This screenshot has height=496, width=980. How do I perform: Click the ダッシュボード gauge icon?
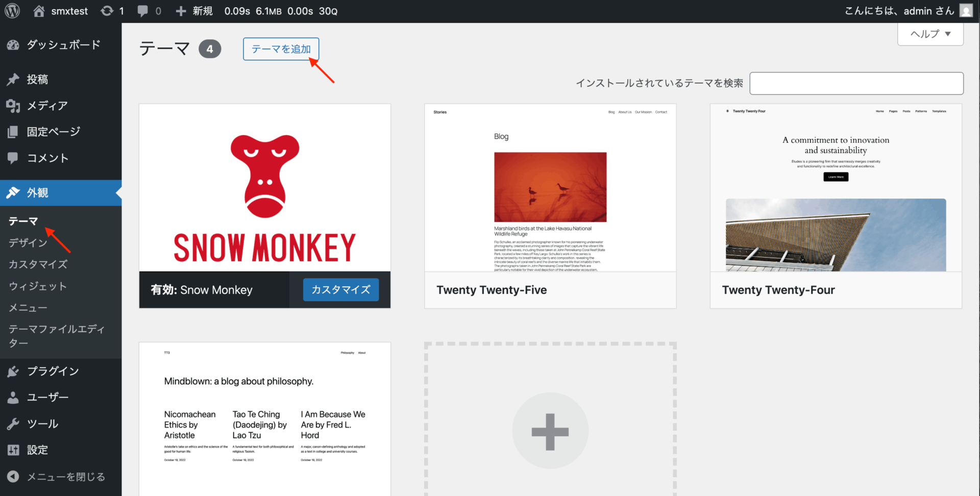[x=13, y=45]
